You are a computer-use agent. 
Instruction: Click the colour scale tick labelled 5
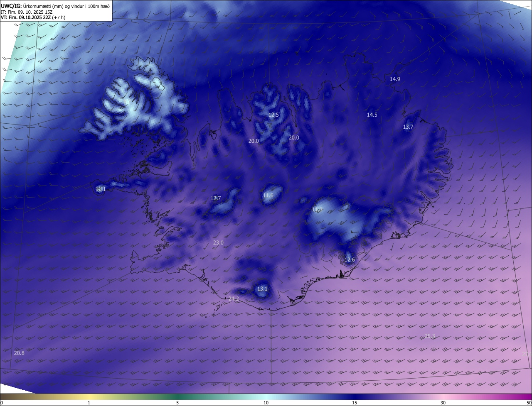pyautogui.click(x=177, y=403)
